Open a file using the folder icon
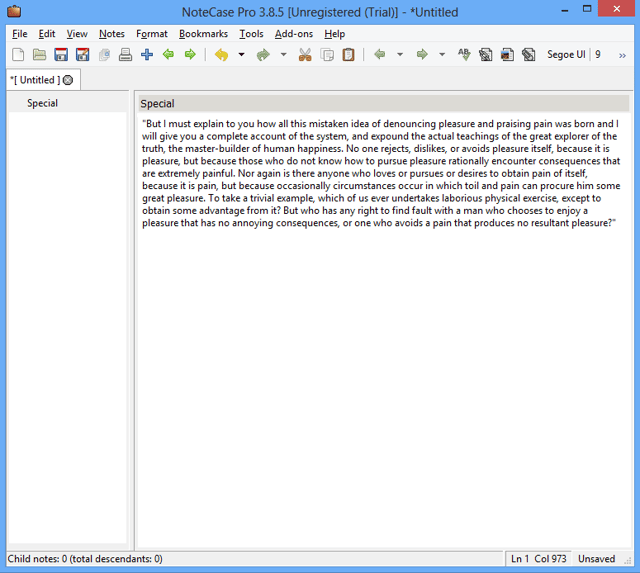 tap(40, 54)
